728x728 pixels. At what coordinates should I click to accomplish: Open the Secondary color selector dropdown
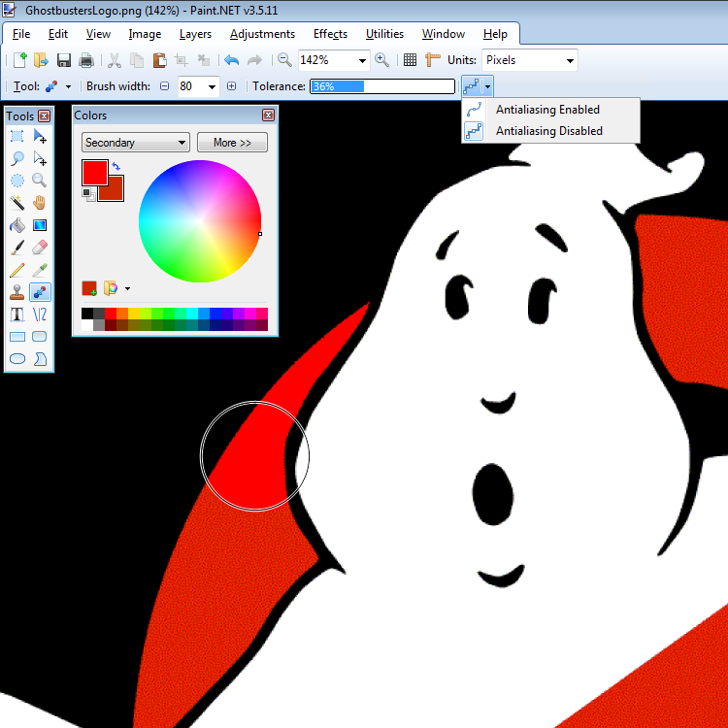(x=136, y=143)
